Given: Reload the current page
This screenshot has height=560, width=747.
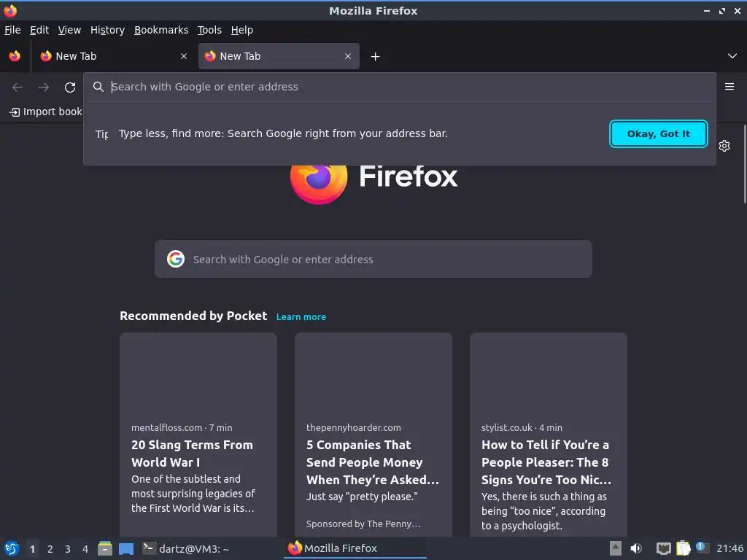Looking at the screenshot, I should [70, 87].
